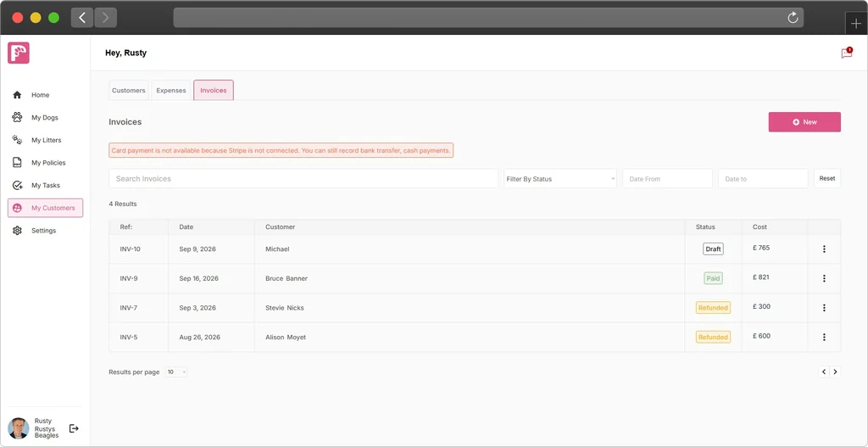This screenshot has height=447, width=868.
Task: Focus the Search Invoices field
Action: click(x=303, y=178)
